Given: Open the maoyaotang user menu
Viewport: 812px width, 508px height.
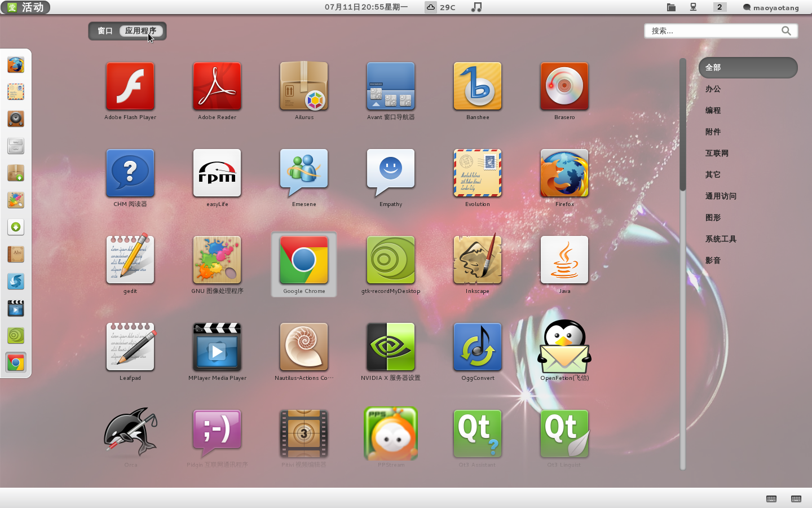Looking at the screenshot, I should [x=771, y=7].
